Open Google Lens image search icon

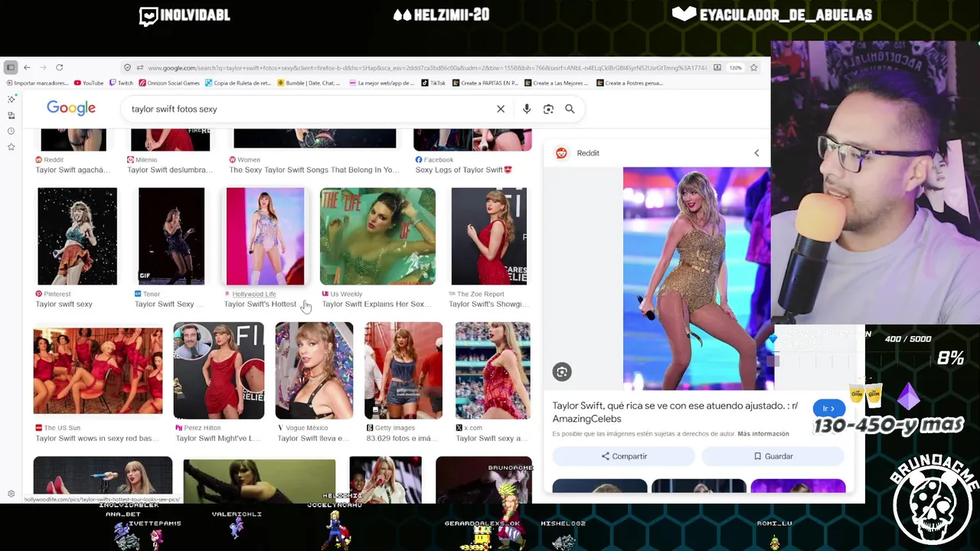(x=548, y=109)
